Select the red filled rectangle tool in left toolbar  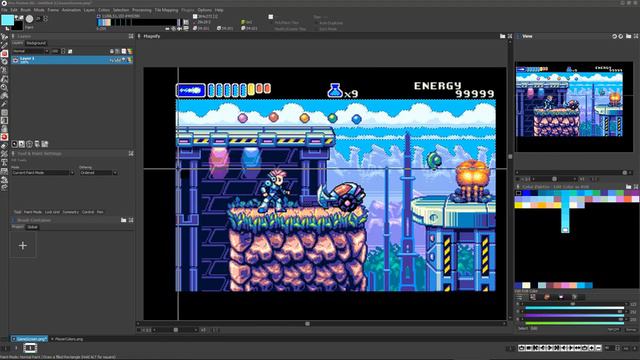pyautogui.click(x=4, y=53)
